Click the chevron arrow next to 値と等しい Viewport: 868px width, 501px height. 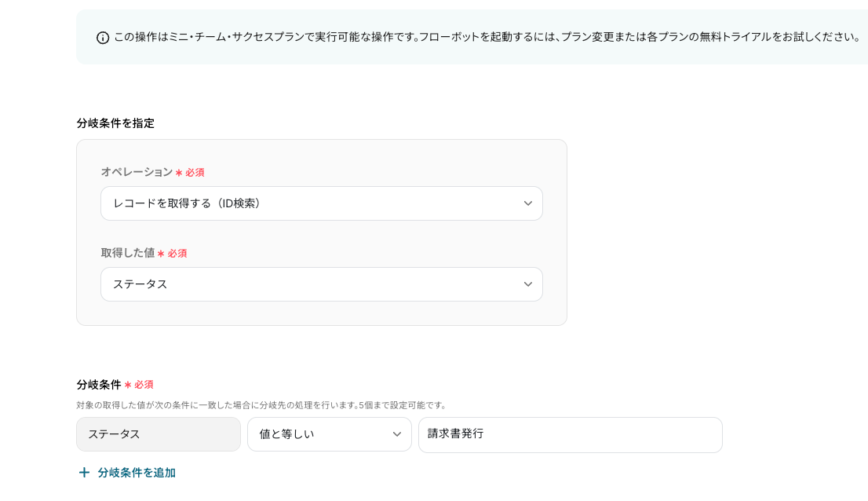tap(397, 434)
